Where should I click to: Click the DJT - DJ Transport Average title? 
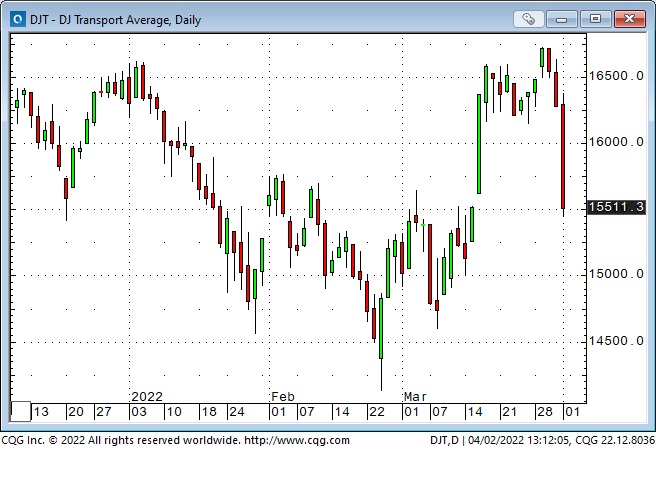click(x=115, y=20)
